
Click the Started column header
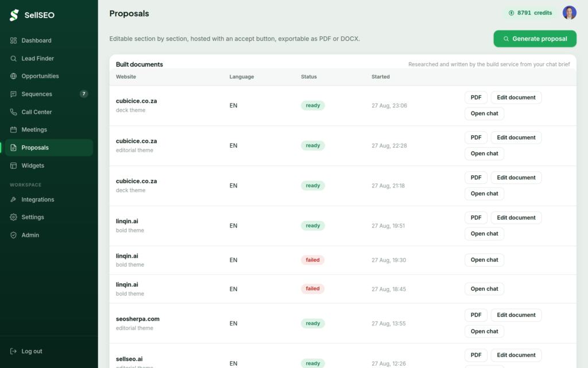[381, 76]
